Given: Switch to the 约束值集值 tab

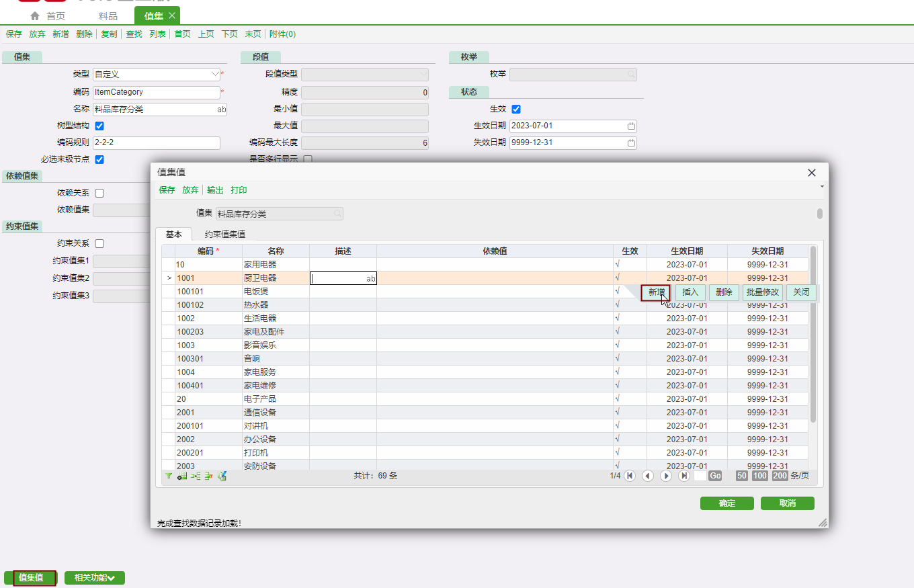Looking at the screenshot, I should pyautogui.click(x=224, y=234).
